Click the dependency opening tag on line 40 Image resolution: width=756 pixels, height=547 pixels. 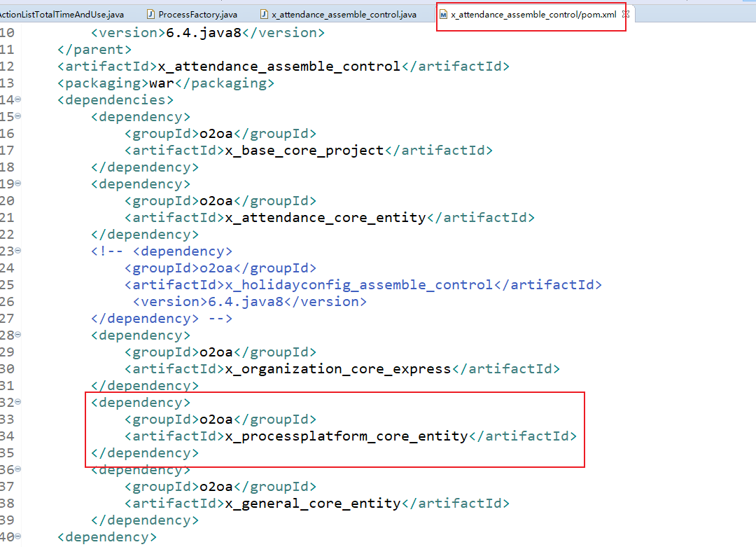(107, 537)
